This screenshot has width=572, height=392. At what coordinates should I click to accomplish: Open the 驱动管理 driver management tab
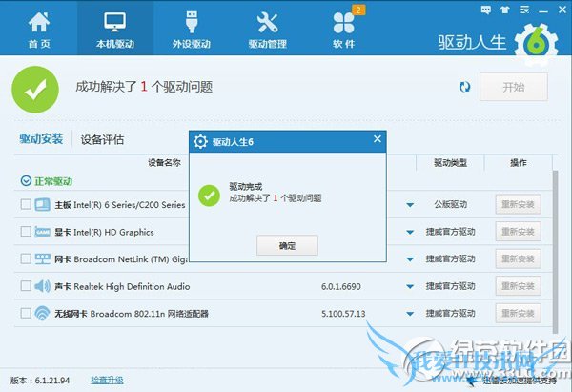tap(267, 30)
